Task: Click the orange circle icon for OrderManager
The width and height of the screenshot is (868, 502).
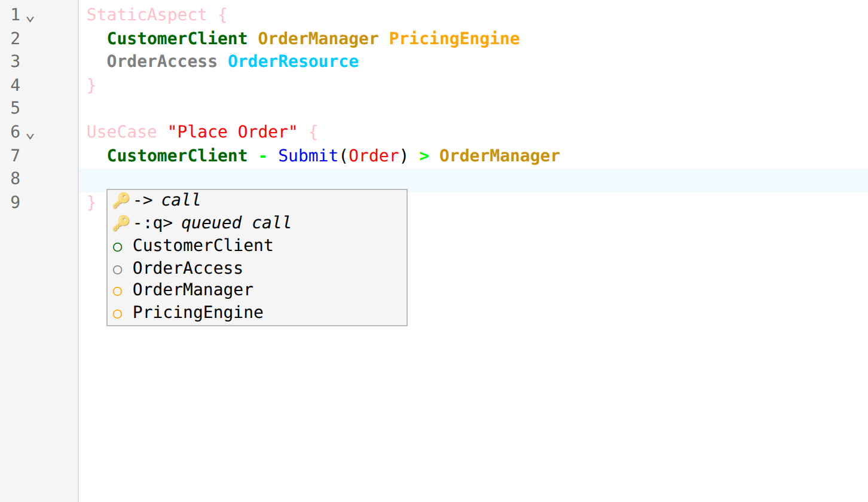Action: [x=118, y=291]
